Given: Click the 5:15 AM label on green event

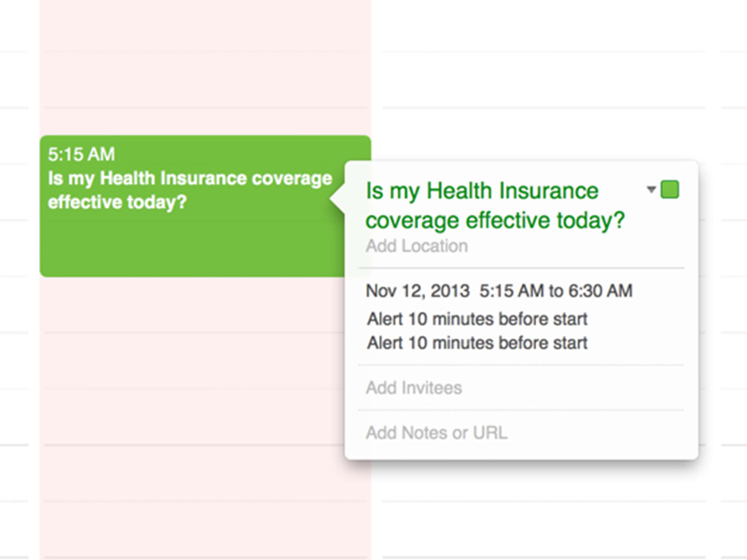Looking at the screenshot, I should point(82,155).
